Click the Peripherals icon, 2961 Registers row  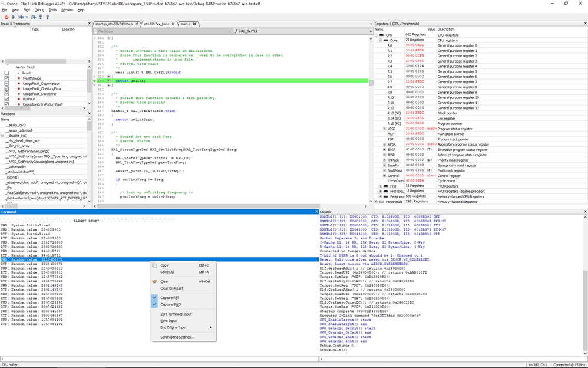pos(382,202)
